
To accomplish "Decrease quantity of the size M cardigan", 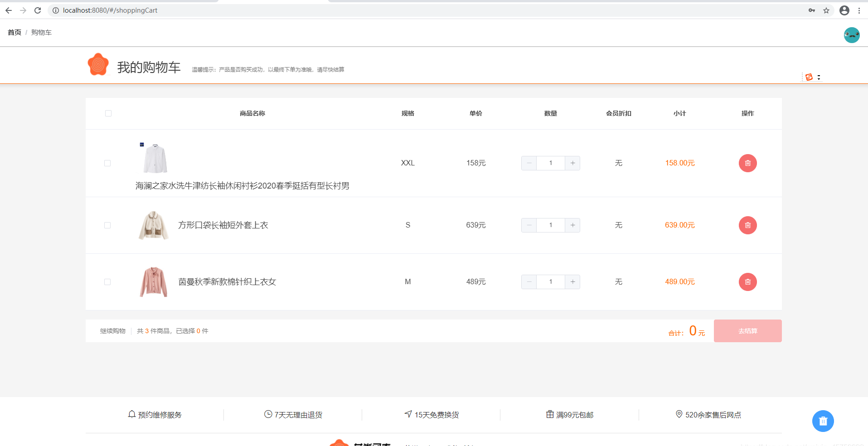I will [x=529, y=282].
